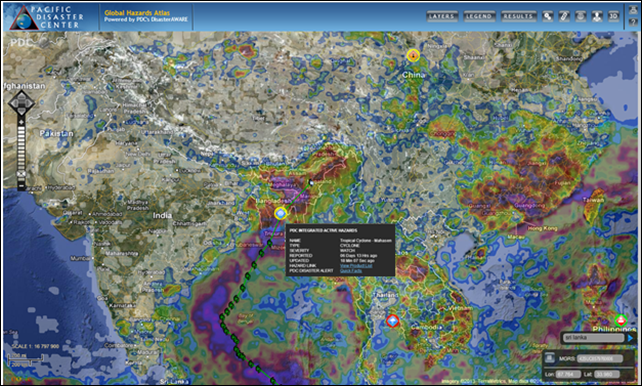Click the coordinate panel toggle icon beside MGRS
The width and height of the screenshot is (642, 386).
click(551, 358)
